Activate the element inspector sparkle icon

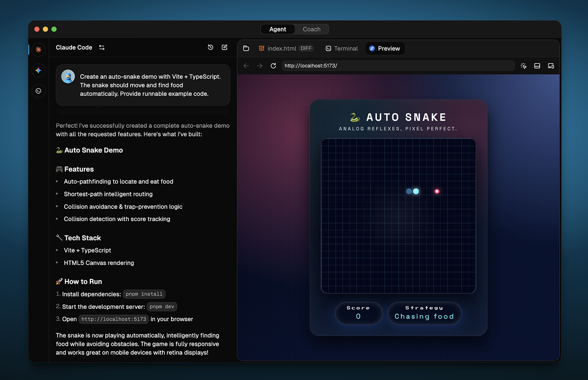523,65
